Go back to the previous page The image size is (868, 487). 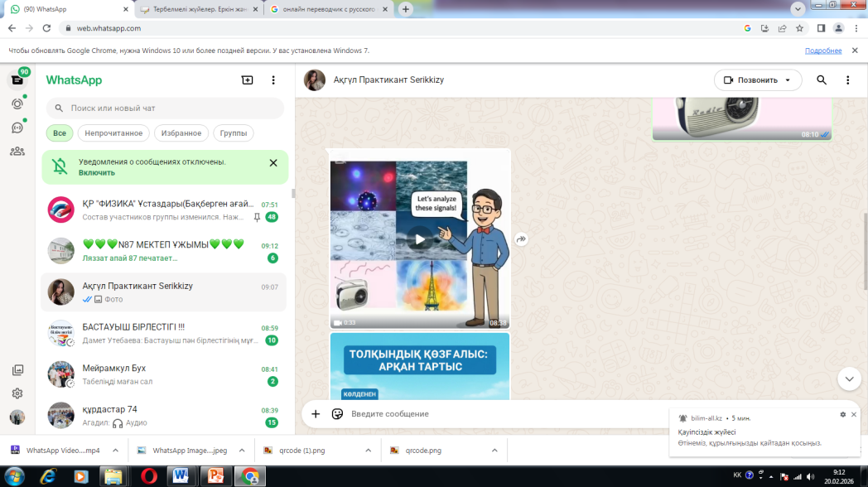tap(12, 28)
